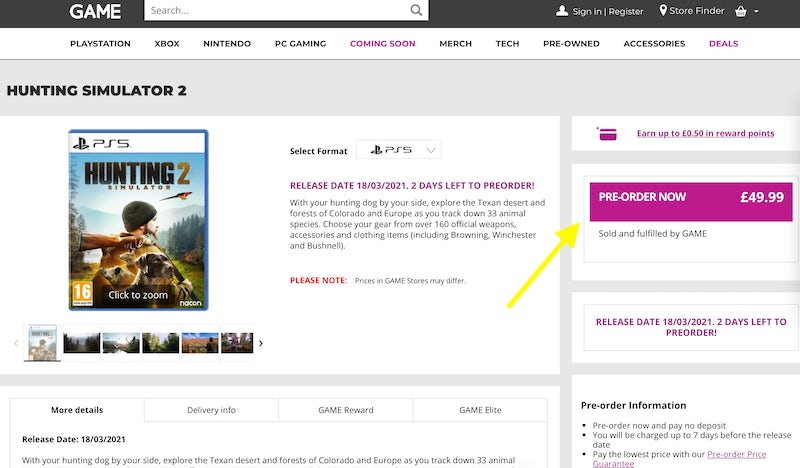Viewport: 800px width, 468px height.
Task: Click Pre-Order Now £49.99 button
Action: [x=691, y=202]
